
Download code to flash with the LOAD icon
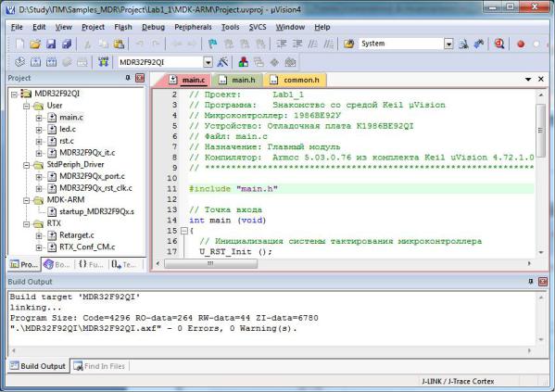tap(103, 62)
